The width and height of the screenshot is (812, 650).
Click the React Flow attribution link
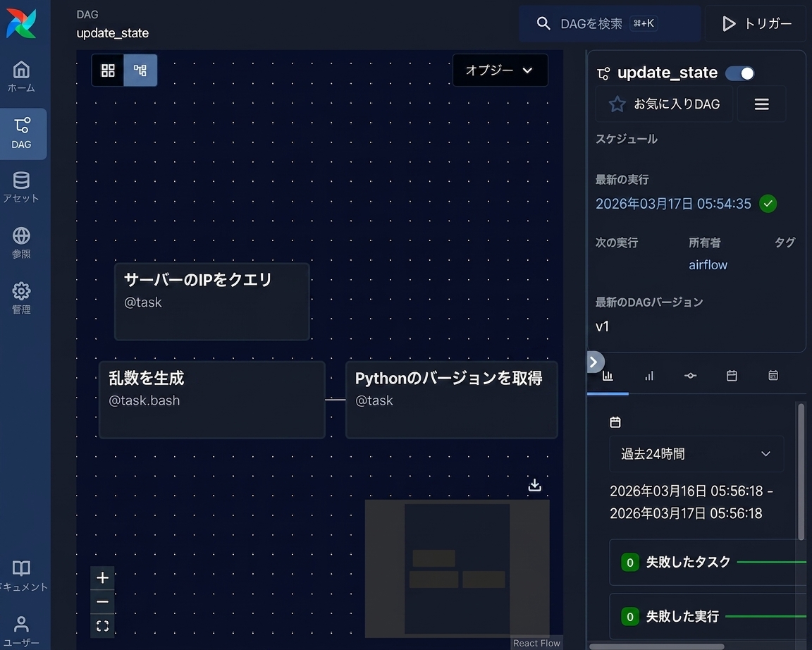click(x=536, y=643)
